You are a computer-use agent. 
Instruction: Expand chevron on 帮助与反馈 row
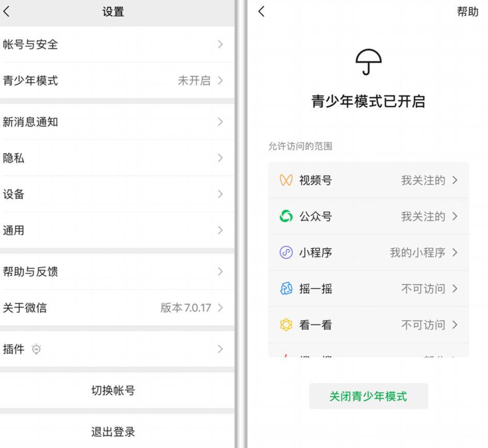click(x=221, y=271)
